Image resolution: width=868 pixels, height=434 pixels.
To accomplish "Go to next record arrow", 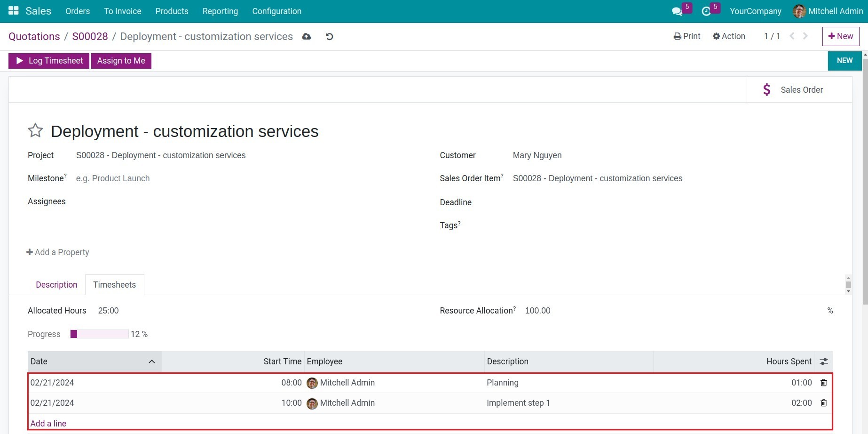I will 805,36.
